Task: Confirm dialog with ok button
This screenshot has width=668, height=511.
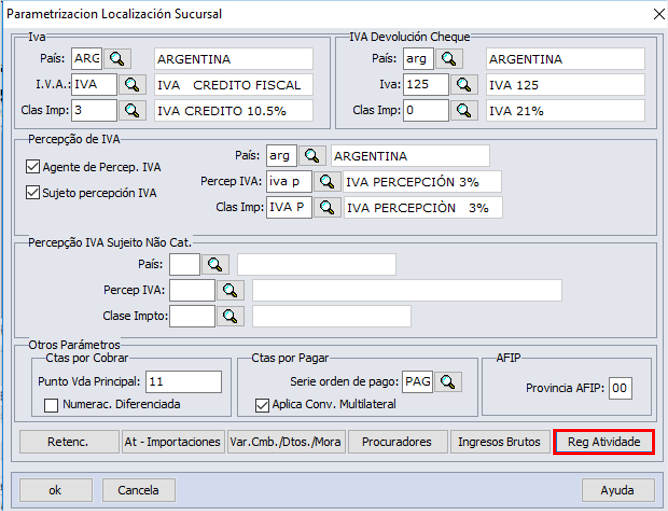Action: click(55, 490)
